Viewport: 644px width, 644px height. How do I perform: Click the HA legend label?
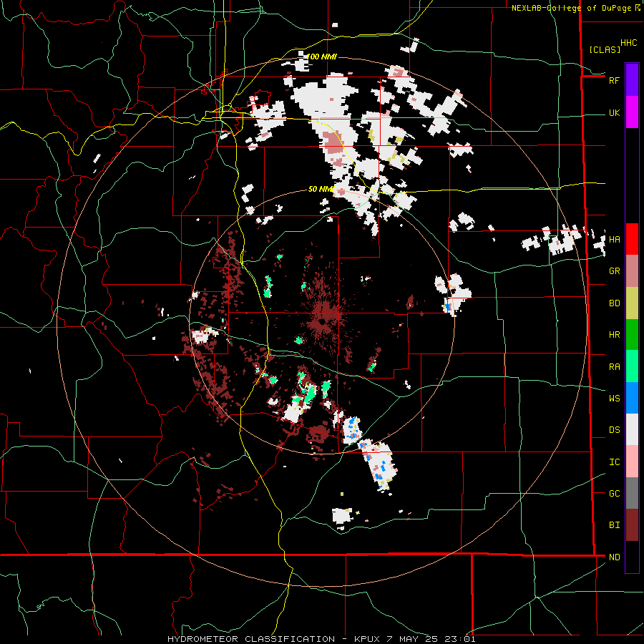coord(614,240)
